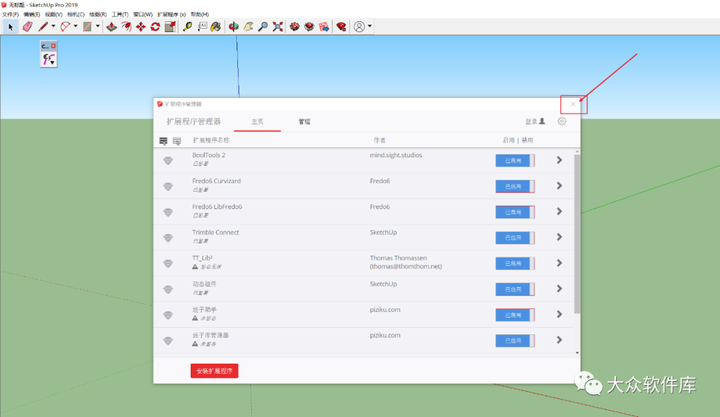Screen dimensions: 720x417
Task: Choose the red Move tool
Action: pos(141,27)
